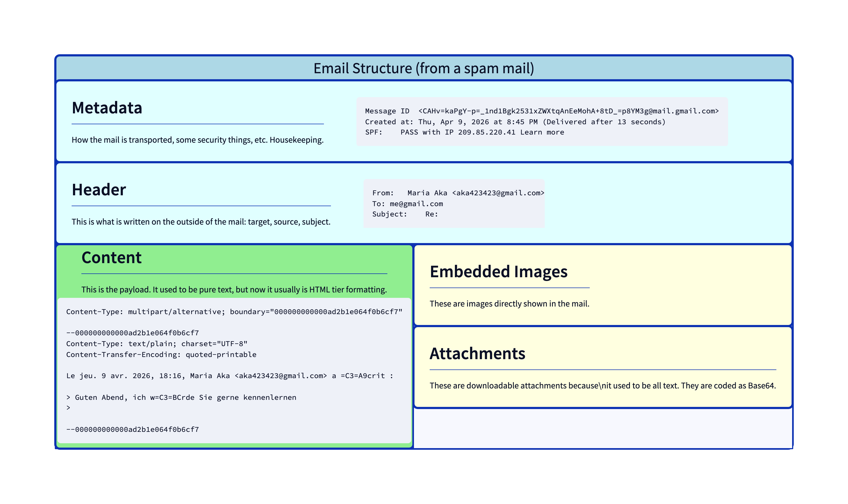Click the closing boundary line in code block
848x504 pixels.
pos(132,430)
